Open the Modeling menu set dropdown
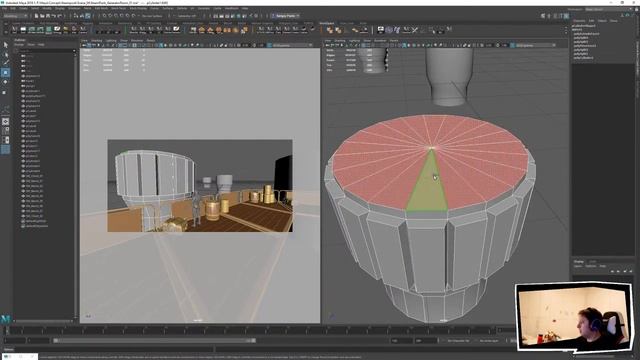Viewport: 640px width, 360px height. (16, 16)
